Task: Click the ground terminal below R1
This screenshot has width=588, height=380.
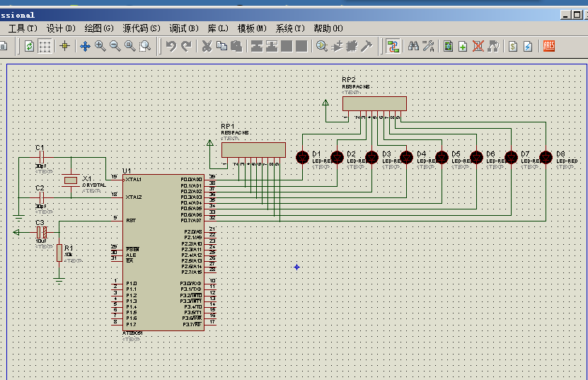Action: pos(59,280)
